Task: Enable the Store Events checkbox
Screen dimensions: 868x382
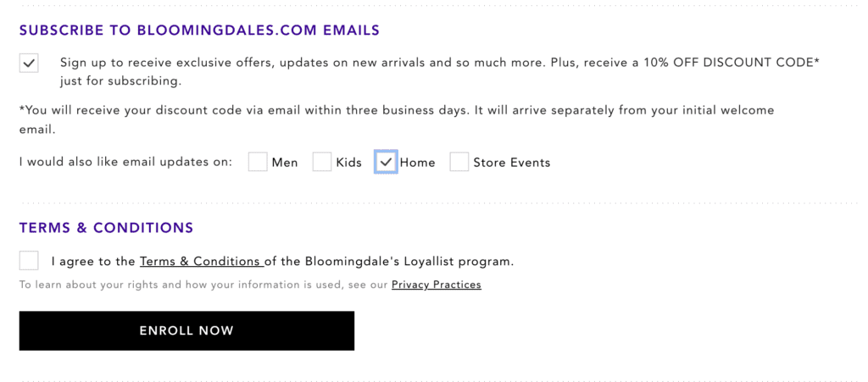Action: tap(459, 162)
